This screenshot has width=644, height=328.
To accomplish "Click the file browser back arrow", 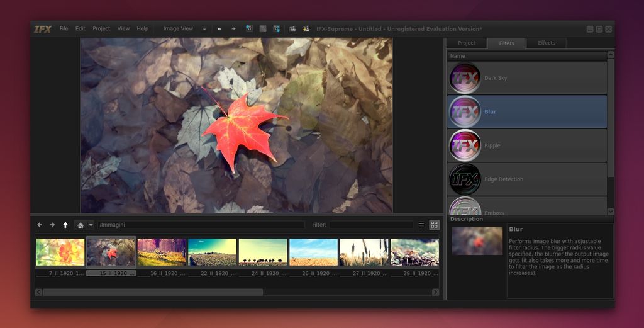I will pyautogui.click(x=40, y=225).
